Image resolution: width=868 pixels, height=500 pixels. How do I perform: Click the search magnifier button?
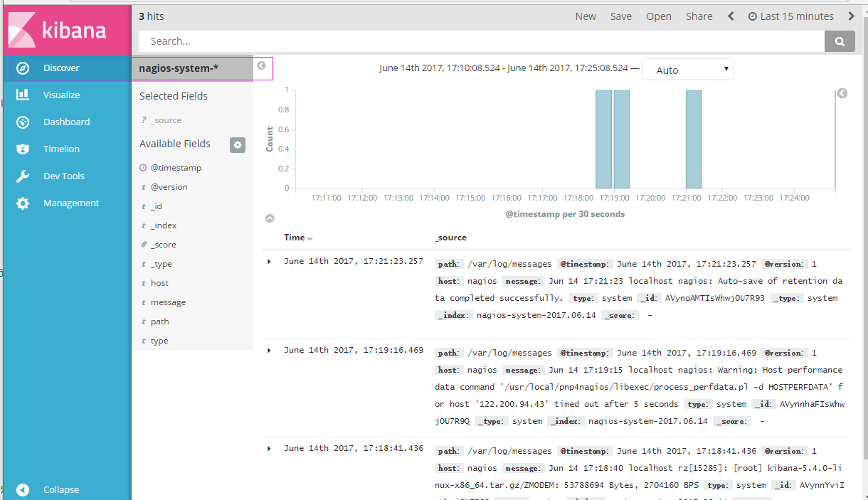840,41
